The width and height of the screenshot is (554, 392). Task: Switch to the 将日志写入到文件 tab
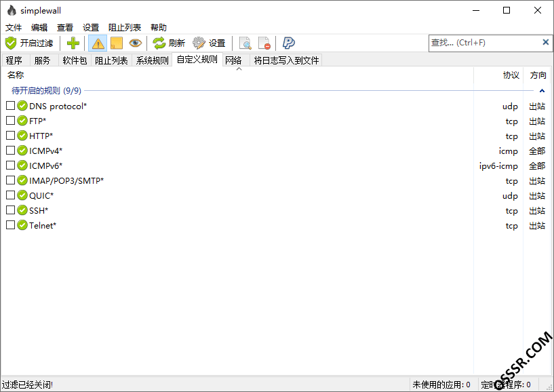(286, 60)
